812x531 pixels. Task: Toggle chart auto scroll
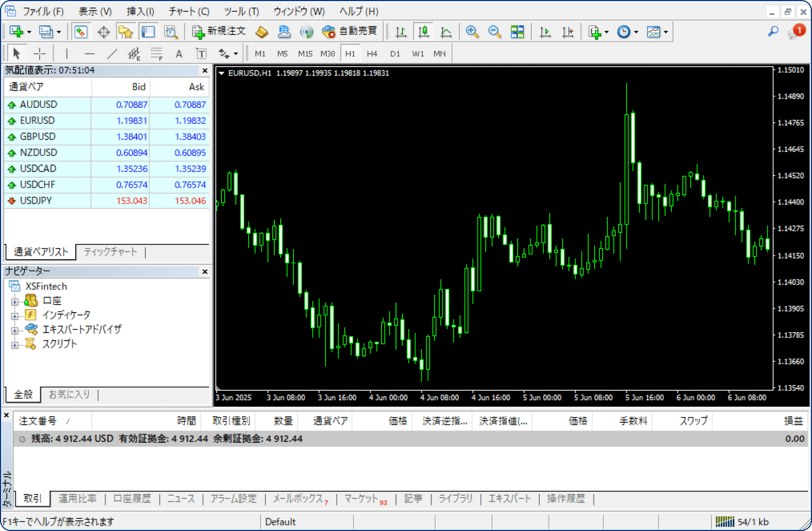click(545, 32)
